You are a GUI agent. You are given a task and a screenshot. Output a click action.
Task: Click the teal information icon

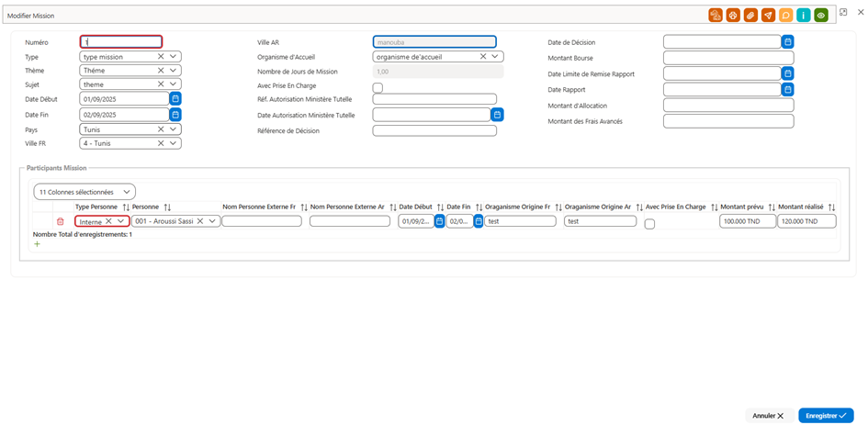[x=803, y=16]
